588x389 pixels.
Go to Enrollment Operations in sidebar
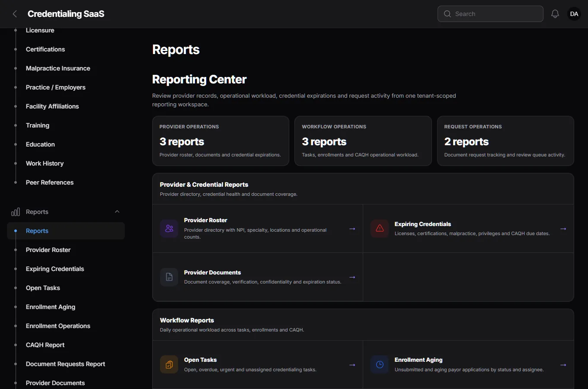(x=58, y=326)
